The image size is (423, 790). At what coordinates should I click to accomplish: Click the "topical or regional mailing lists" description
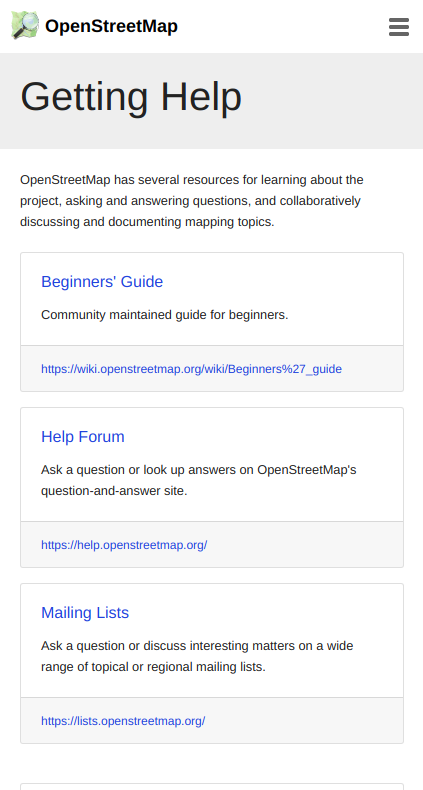(x=197, y=656)
